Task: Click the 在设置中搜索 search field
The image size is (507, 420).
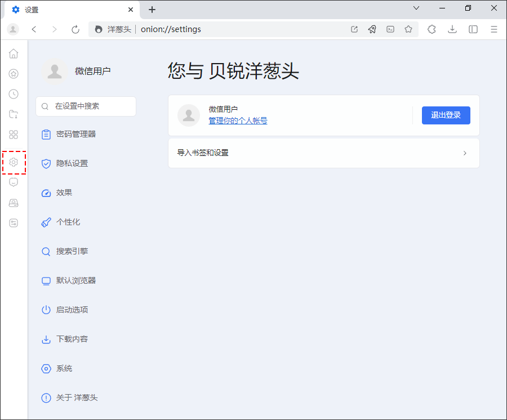Action: (86, 106)
